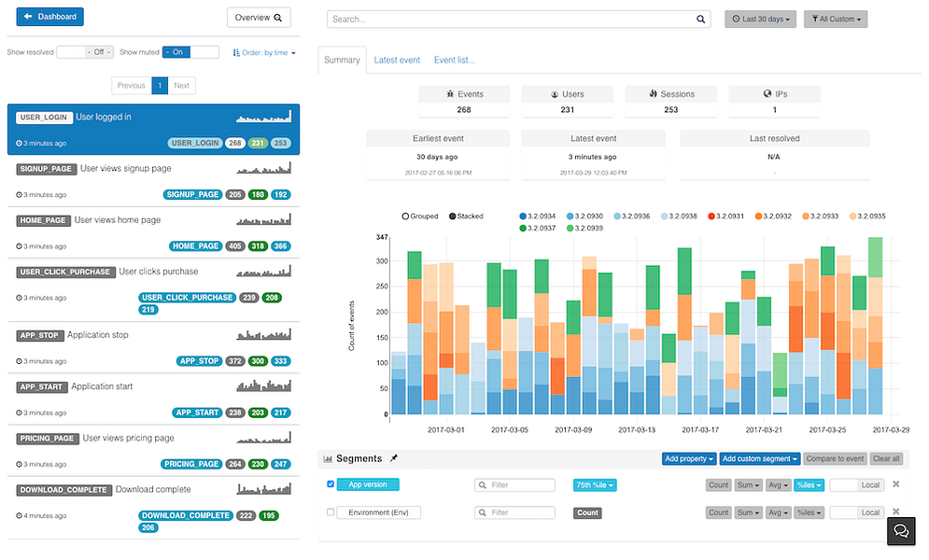Open the chat support icon
The height and width of the screenshot is (560, 929).
point(902,530)
